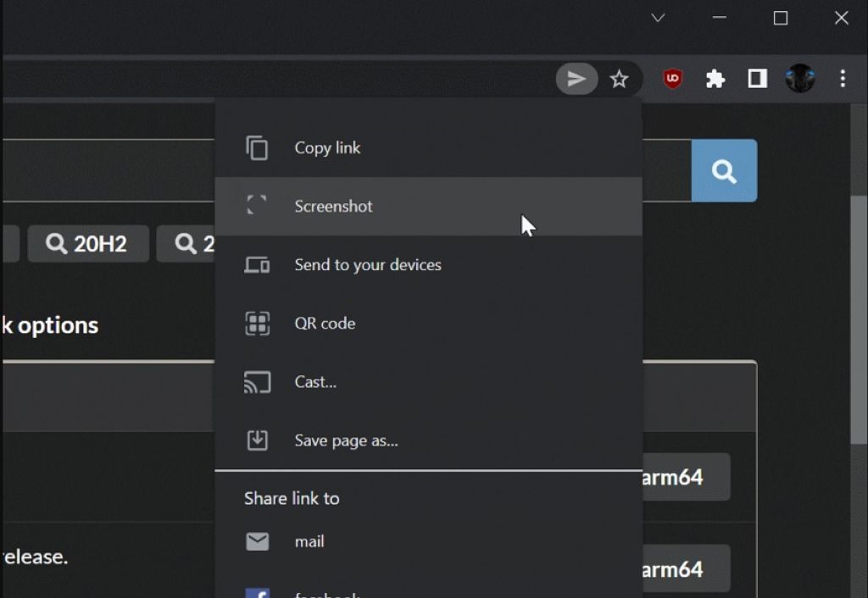Click the Cast screen icon
Image resolution: width=868 pixels, height=598 pixels.
click(257, 382)
